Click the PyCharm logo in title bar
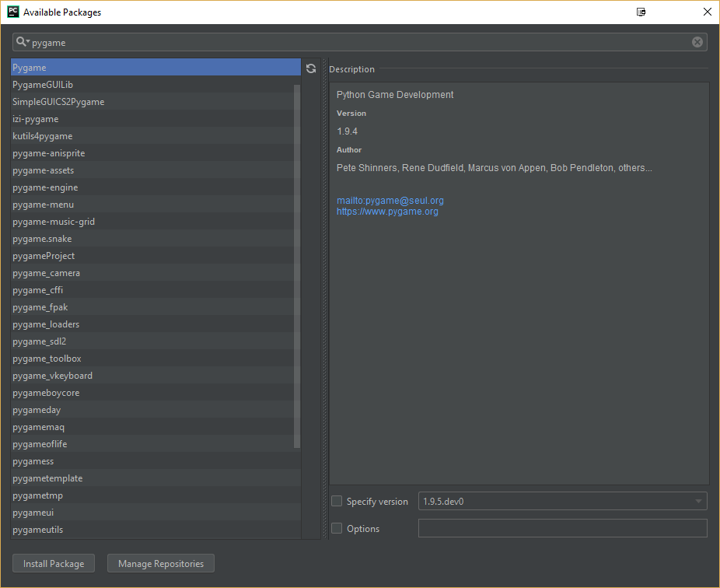720x588 pixels. click(x=13, y=12)
